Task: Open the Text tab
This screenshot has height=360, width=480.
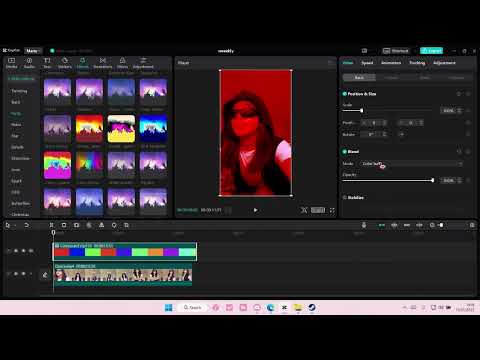Action: tap(47, 63)
